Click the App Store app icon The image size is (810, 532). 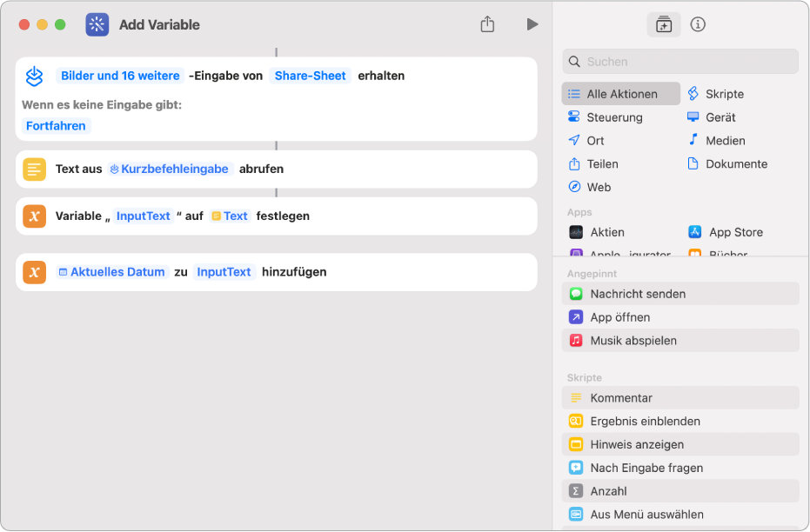pos(694,232)
